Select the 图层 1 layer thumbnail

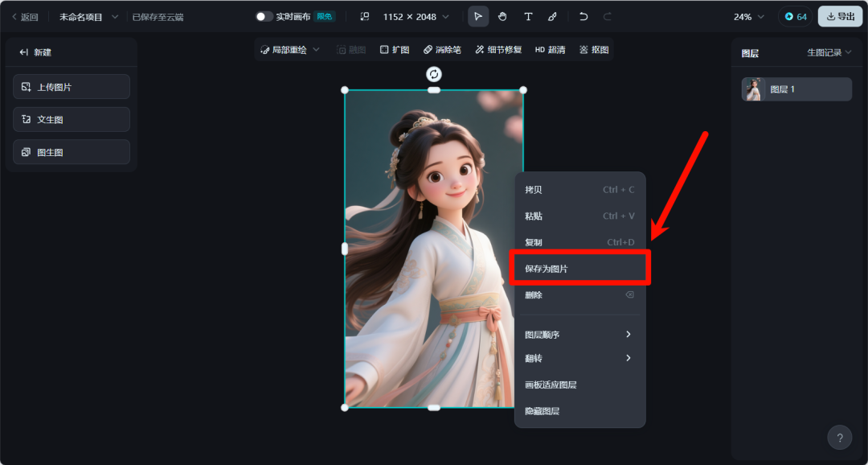coord(754,89)
